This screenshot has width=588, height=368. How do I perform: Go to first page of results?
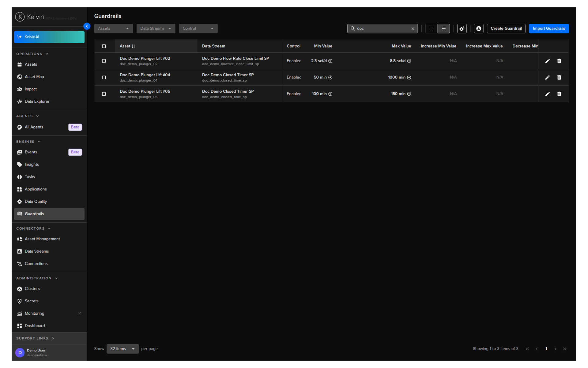click(x=527, y=349)
